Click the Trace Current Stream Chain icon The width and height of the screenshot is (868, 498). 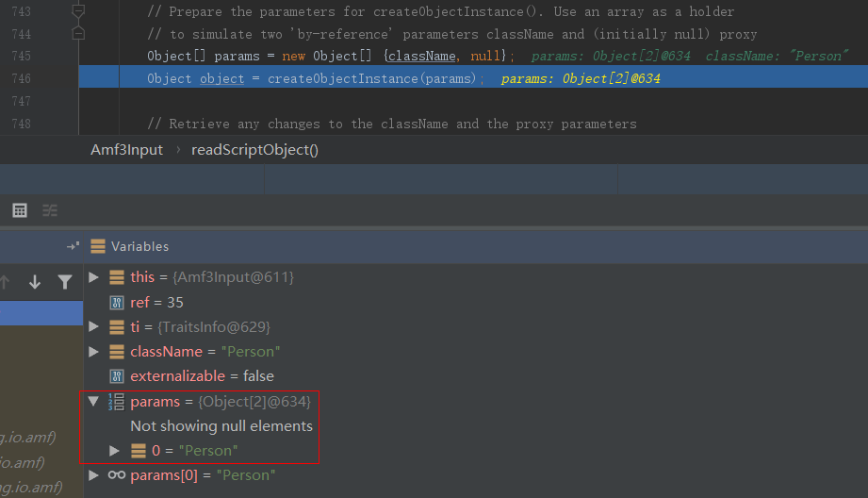(x=50, y=209)
